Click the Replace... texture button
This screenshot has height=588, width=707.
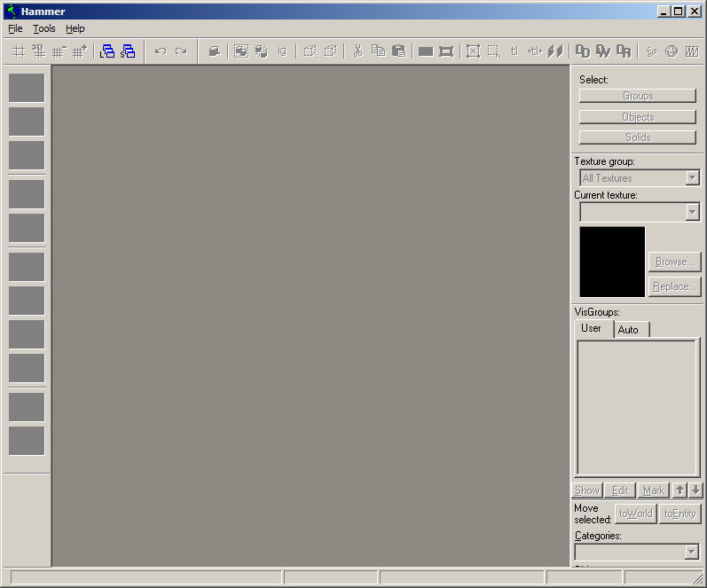(x=675, y=286)
